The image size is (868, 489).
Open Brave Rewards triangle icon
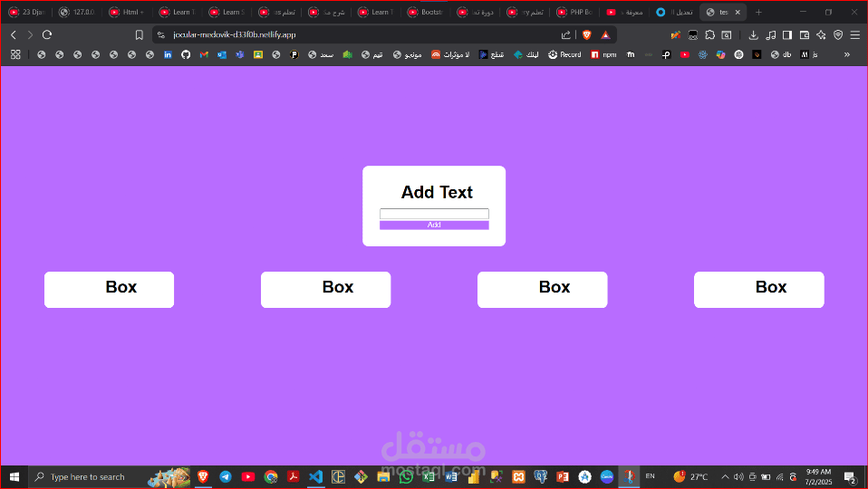(x=605, y=34)
